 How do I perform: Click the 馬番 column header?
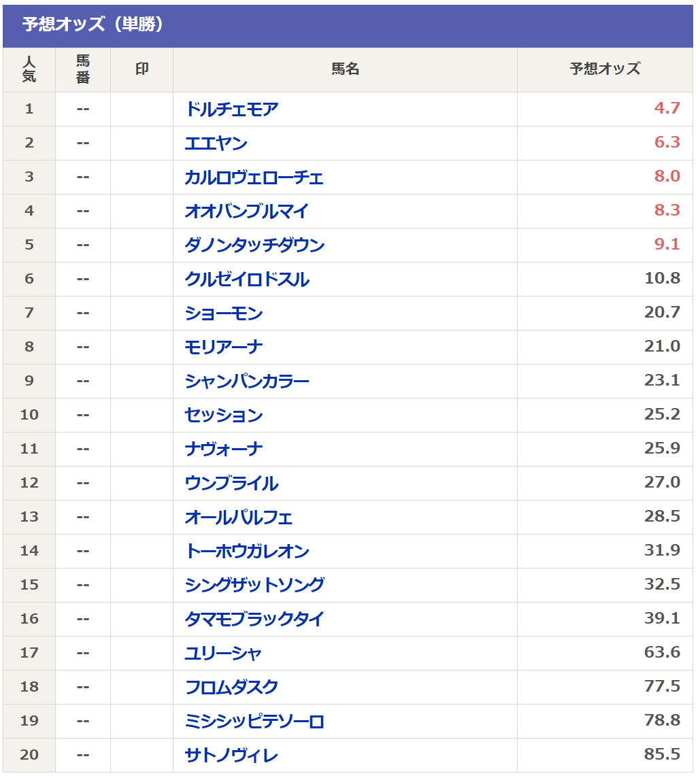pyautogui.click(x=83, y=69)
